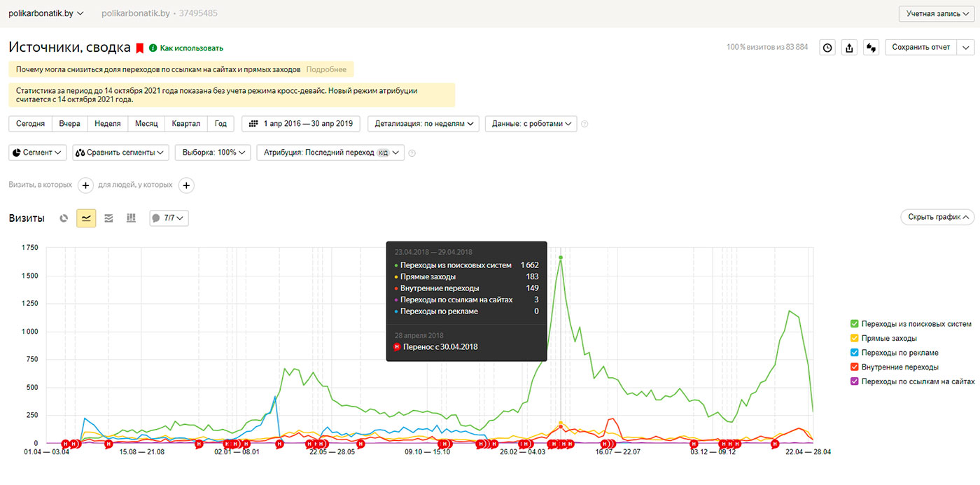Viewport: 980px width, 485px height.
Task: Expand arrow next to Сохранить отчет
Action: point(966,48)
